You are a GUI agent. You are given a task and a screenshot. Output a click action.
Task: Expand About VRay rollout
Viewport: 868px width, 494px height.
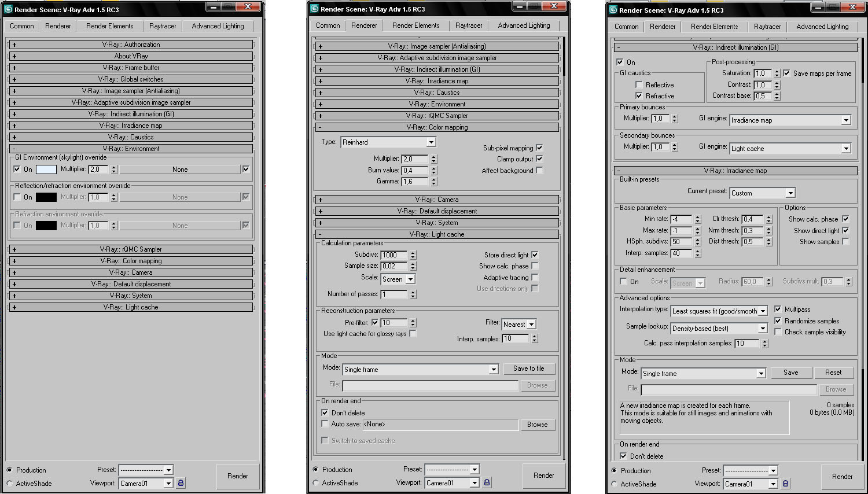coord(131,56)
